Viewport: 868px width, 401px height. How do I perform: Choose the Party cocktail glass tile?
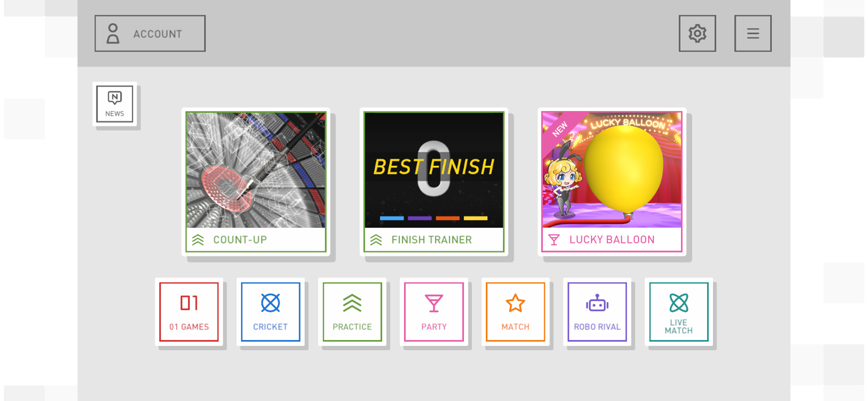coord(434,312)
